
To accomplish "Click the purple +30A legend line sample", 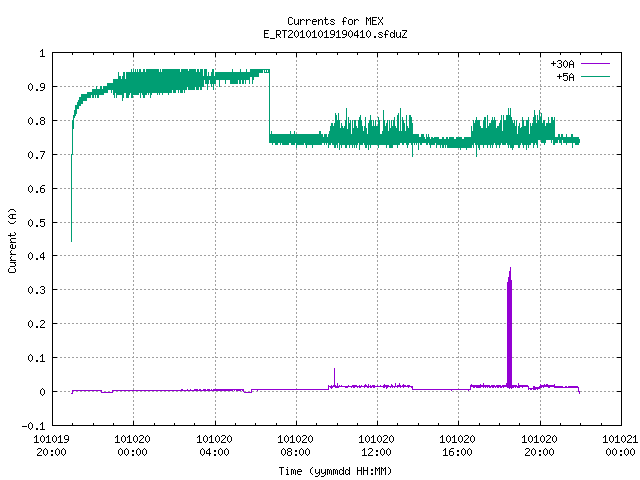I will (595, 64).
